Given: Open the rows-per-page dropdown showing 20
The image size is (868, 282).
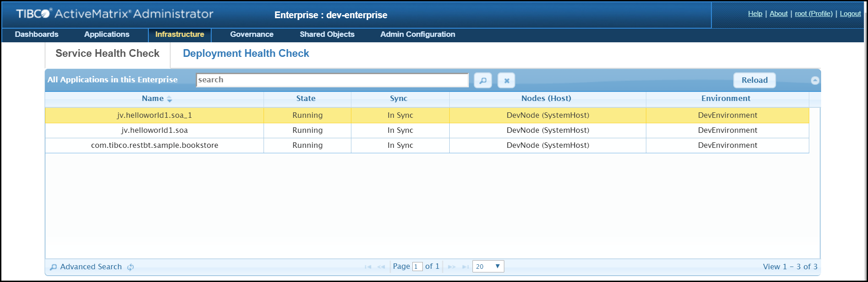Looking at the screenshot, I should click(x=488, y=267).
